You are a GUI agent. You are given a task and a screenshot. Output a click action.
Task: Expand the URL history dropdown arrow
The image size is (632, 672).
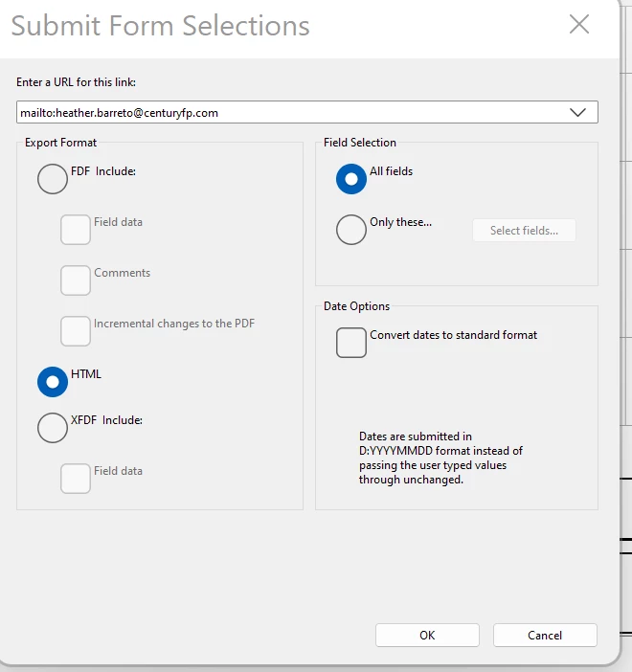click(x=577, y=113)
